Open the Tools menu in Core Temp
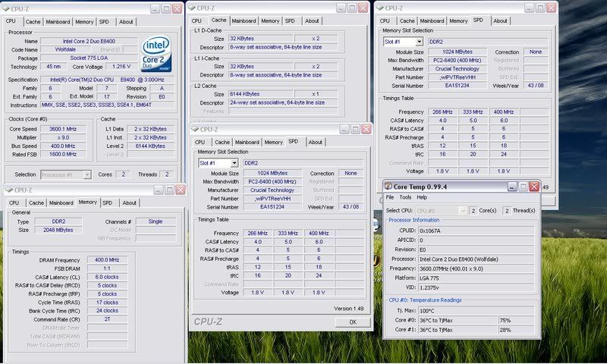607x364 pixels. point(405,197)
